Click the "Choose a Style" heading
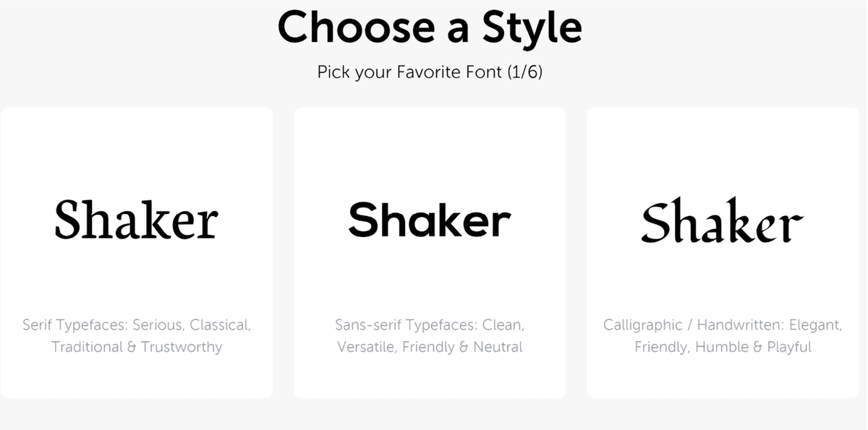The image size is (868, 430). [430, 27]
